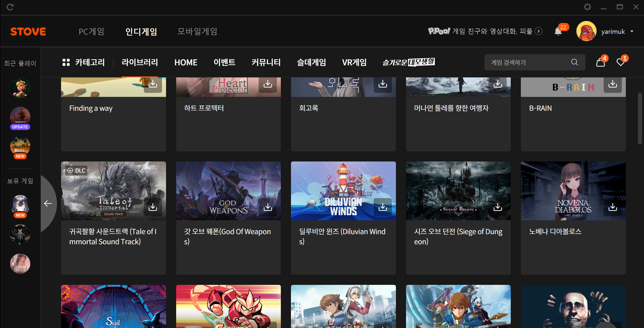Click the Finding a way title
This screenshot has height=328, width=644.
point(91,108)
